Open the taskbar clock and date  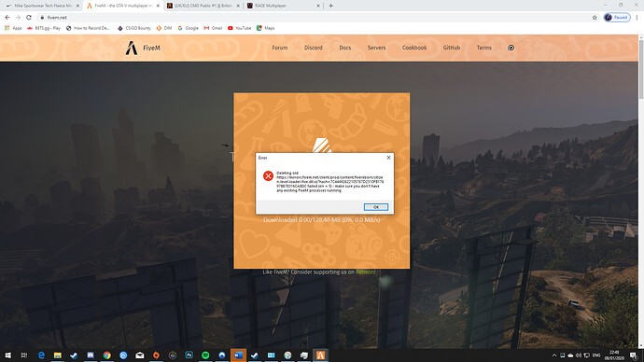(614, 355)
